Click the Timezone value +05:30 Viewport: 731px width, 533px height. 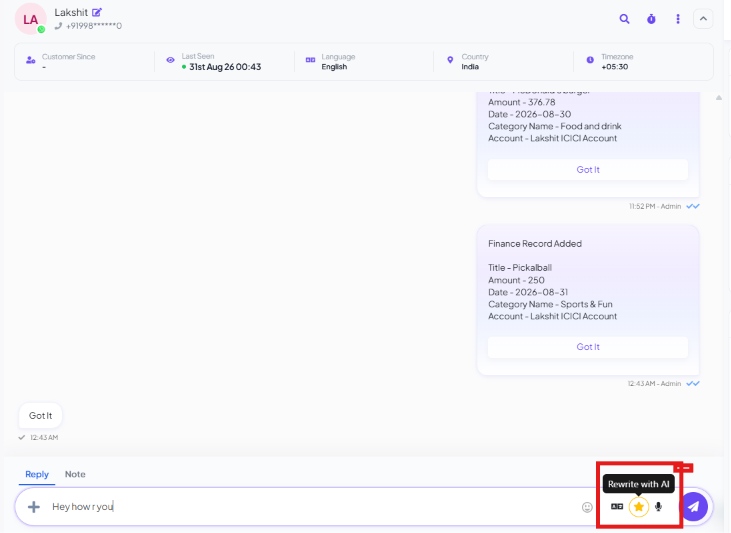click(614, 67)
